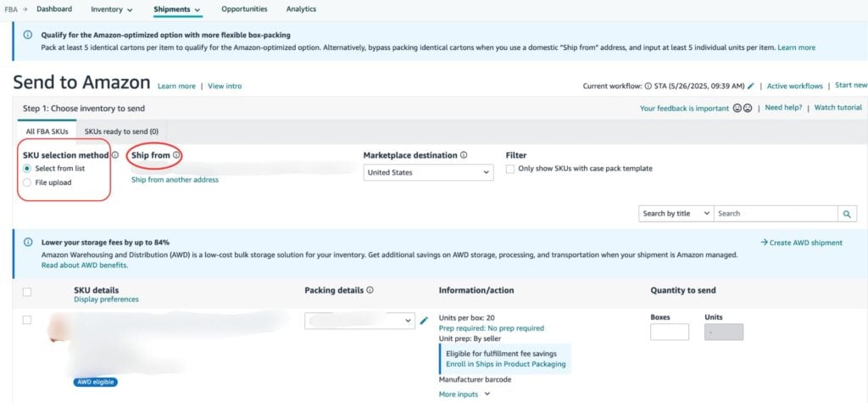This screenshot has width=868, height=403.
Task: Expand the More inputs section
Action: tap(465, 394)
